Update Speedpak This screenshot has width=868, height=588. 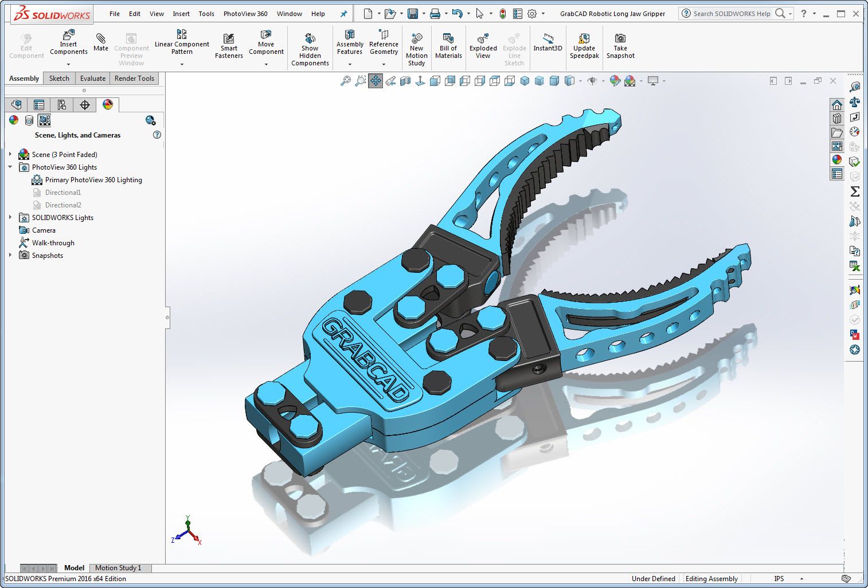point(584,46)
